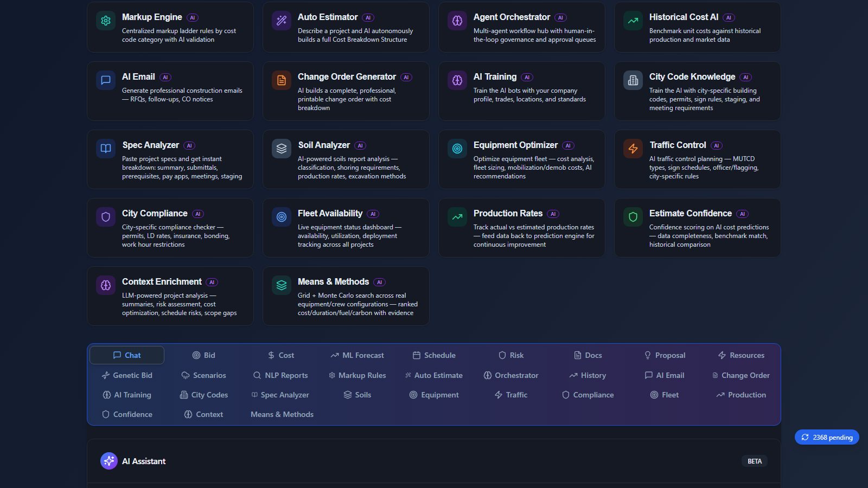Open the Means & Methods tab
Image resolution: width=868 pixels, height=488 pixels.
pyautogui.click(x=282, y=414)
